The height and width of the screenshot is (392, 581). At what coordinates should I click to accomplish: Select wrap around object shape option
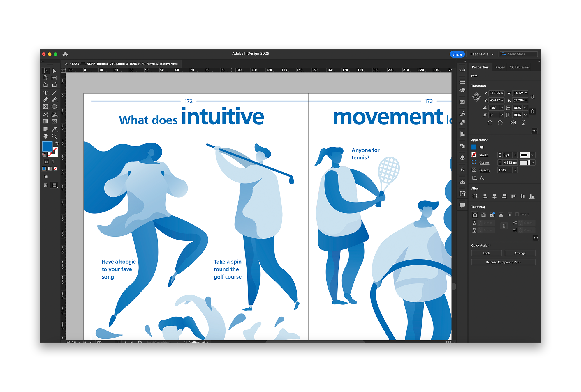pos(492,214)
